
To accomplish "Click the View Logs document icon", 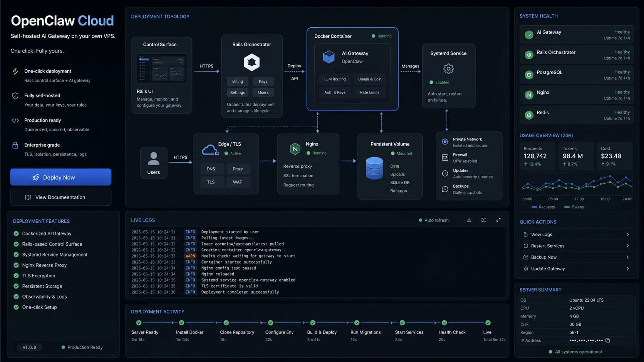I will point(526,234).
